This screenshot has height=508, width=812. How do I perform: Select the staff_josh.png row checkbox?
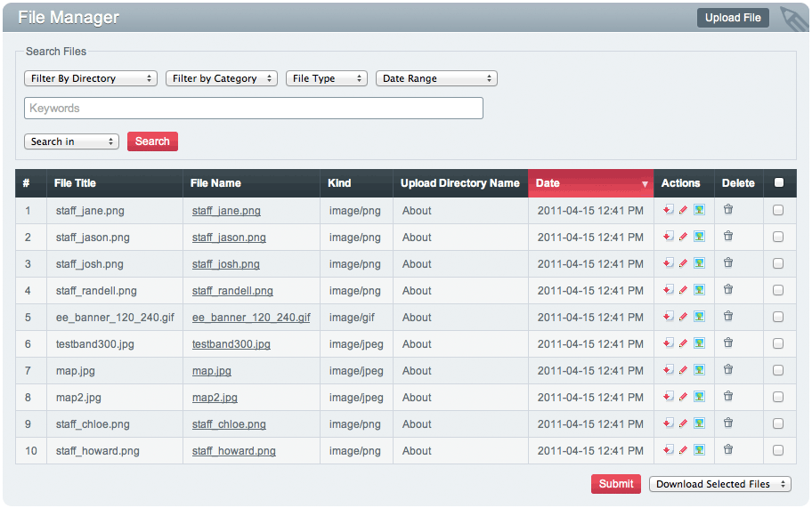[778, 263]
